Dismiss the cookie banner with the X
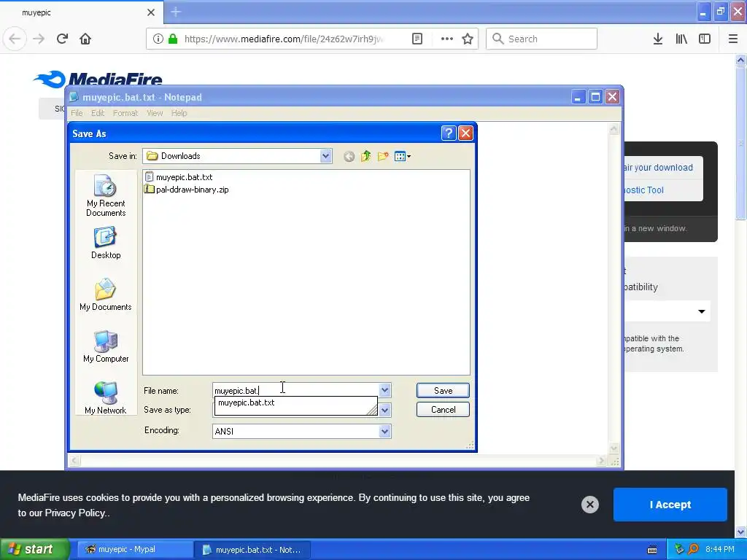747x560 pixels. [x=589, y=505]
